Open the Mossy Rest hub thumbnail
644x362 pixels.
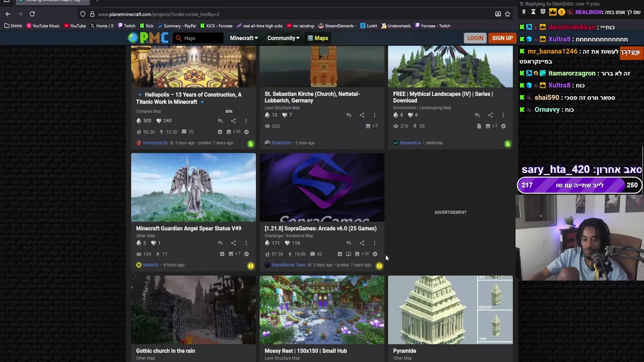322,310
